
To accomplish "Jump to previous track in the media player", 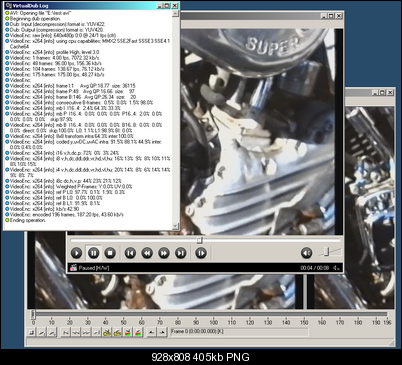I will 130,253.
